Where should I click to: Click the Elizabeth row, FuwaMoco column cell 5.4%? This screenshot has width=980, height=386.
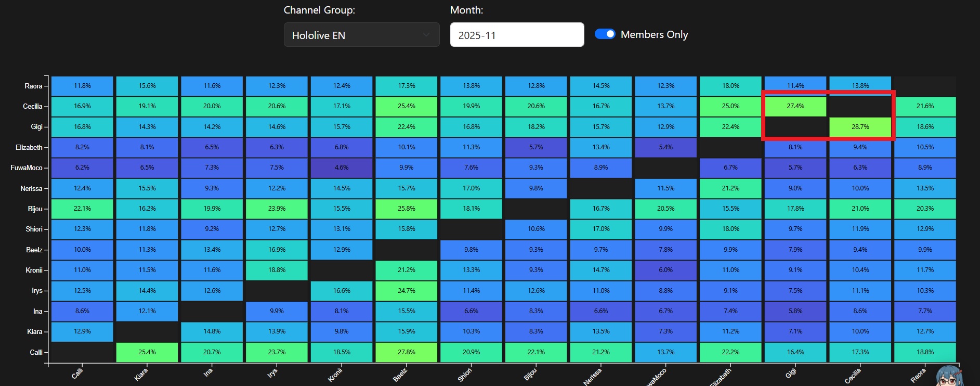666,147
